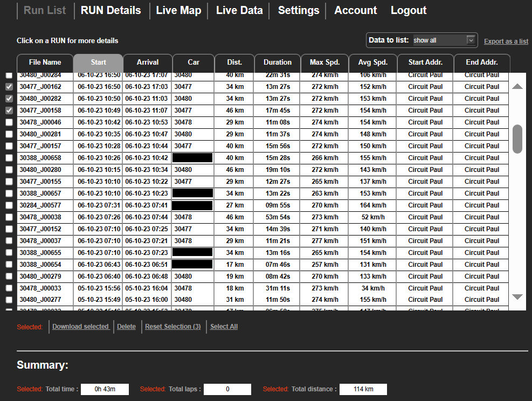Screen dimensions: 532x401
Task: Open the Live Data tab
Action: (x=239, y=11)
